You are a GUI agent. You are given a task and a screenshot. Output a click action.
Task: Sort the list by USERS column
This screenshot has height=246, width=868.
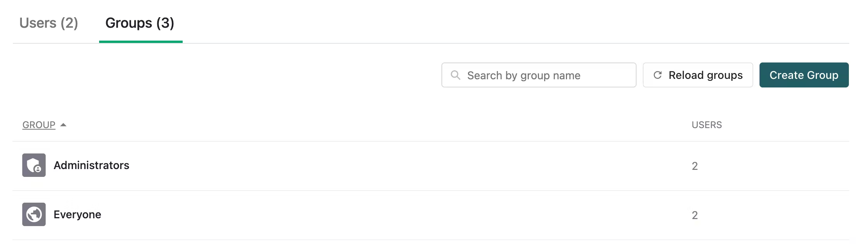pos(706,125)
